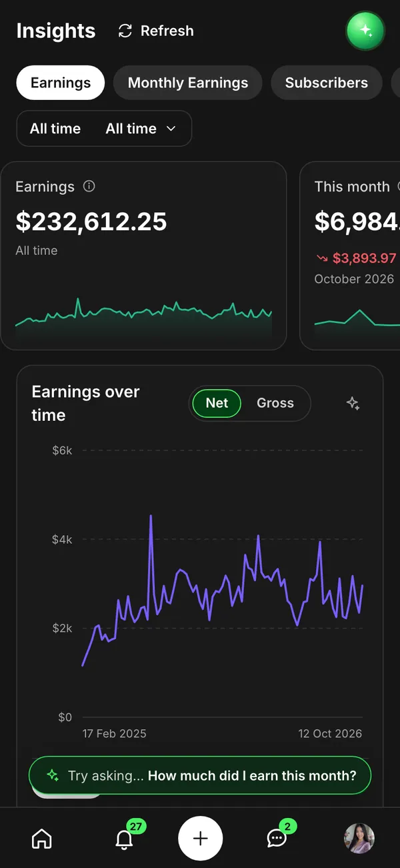Click the sparkle icon in Try asking banner
400x868 pixels.
tap(53, 775)
